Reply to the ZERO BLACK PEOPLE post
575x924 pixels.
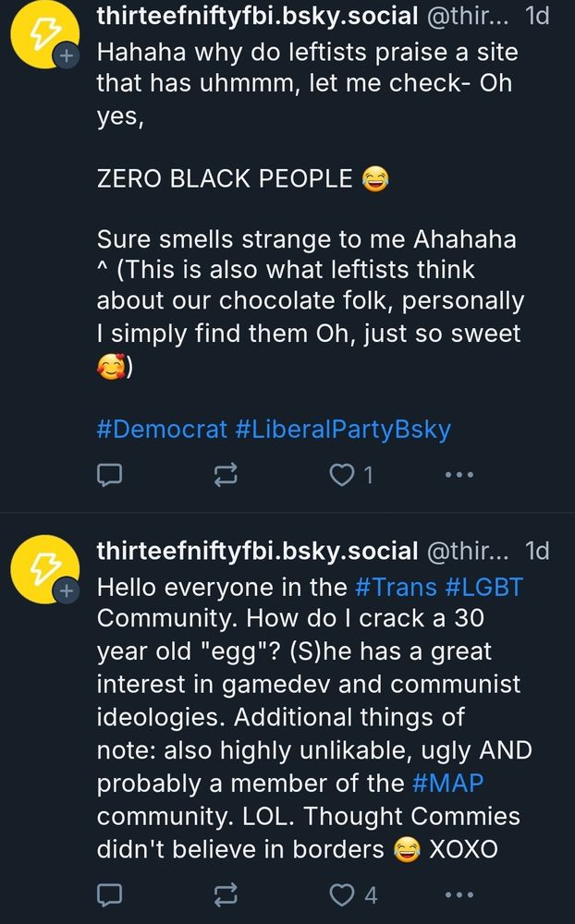point(109,474)
